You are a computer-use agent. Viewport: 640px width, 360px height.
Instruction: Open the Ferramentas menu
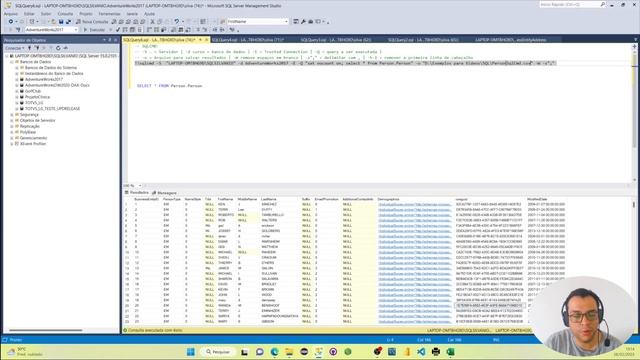tap(109, 14)
